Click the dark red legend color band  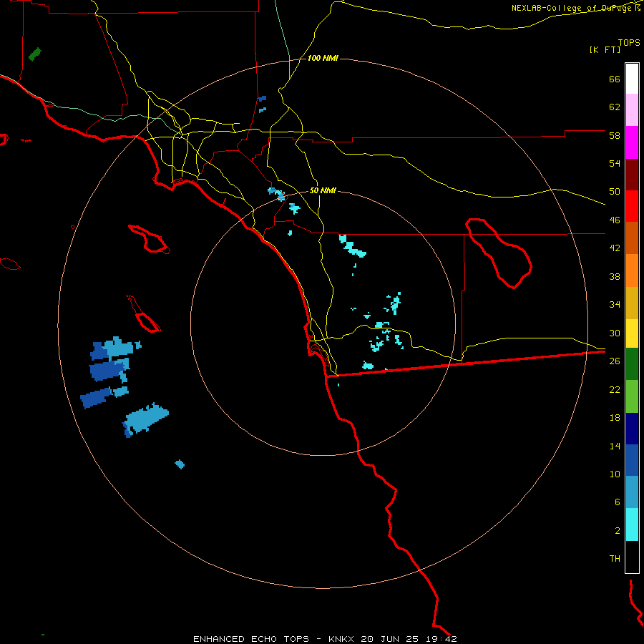point(632,175)
